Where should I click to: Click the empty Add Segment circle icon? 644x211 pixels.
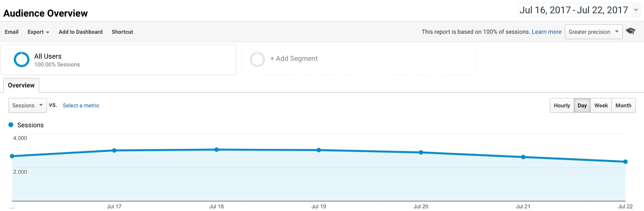click(257, 59)
